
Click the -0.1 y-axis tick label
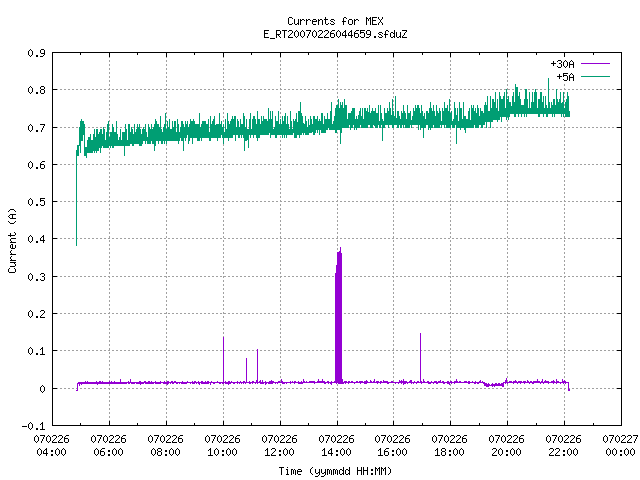click(33, 426)
